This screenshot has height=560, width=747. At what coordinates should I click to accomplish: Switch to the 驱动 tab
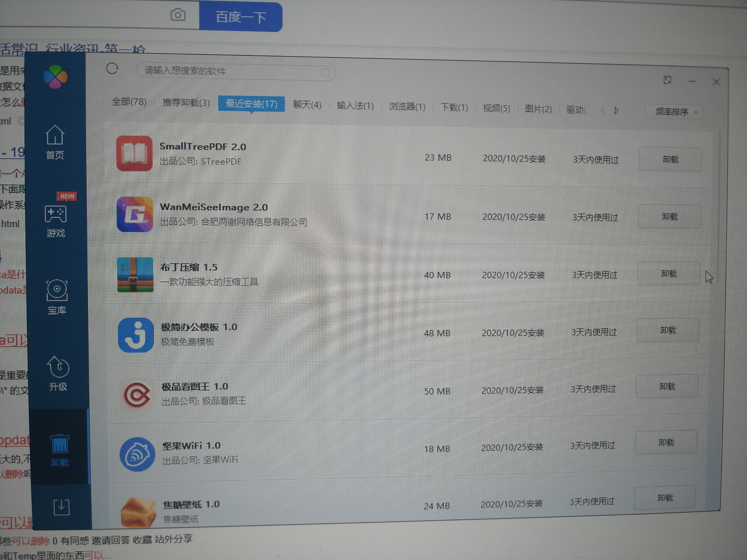tap(576, 109)
